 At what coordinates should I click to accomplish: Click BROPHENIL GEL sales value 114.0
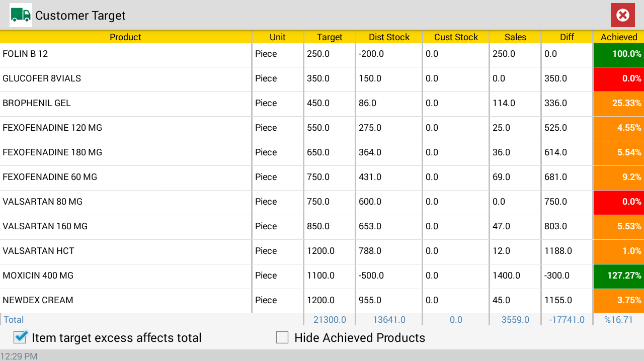[x=504, y=103]
